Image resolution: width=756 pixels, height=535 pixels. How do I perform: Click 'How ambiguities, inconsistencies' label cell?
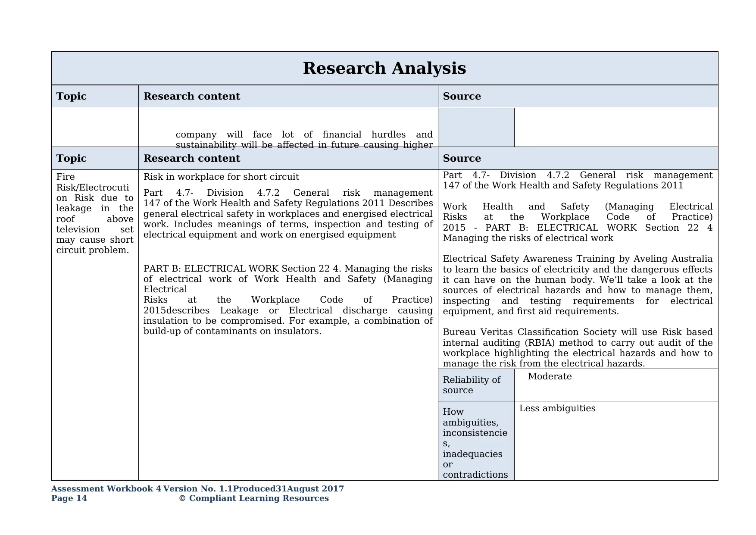tap(476, 441)
